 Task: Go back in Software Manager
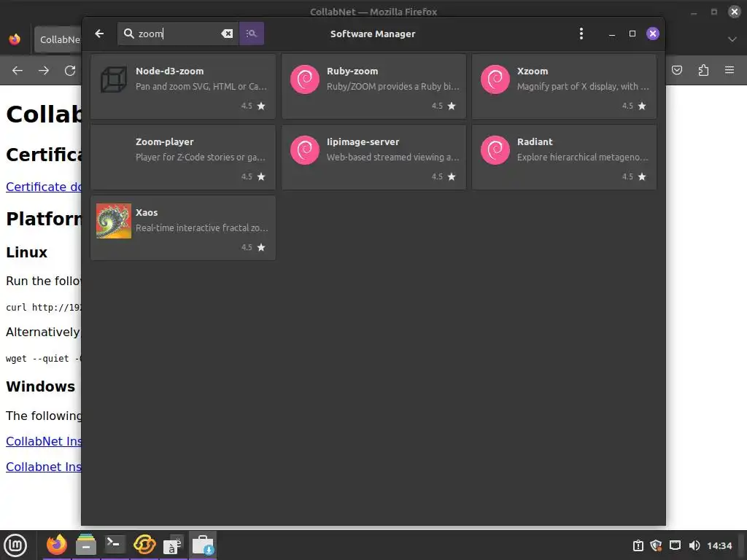(x=99, y=34)
